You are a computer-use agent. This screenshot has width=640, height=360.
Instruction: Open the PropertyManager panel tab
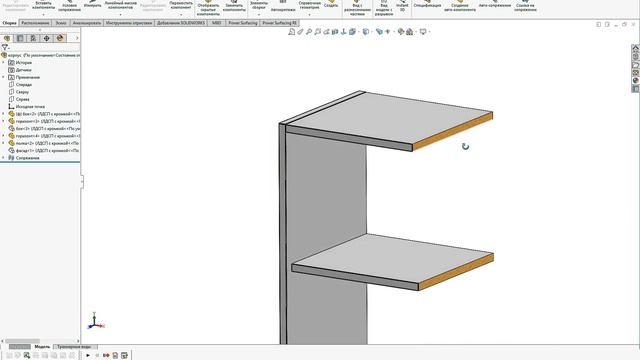(20, 38)
